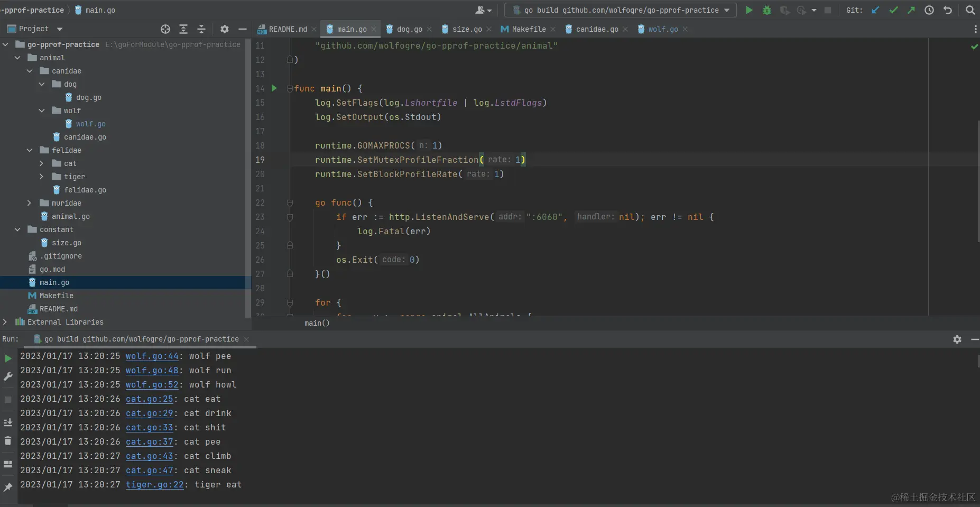This screenshot has width=980, height=507.
Task: Collapse the canidae folder
Action: (30, 71)
